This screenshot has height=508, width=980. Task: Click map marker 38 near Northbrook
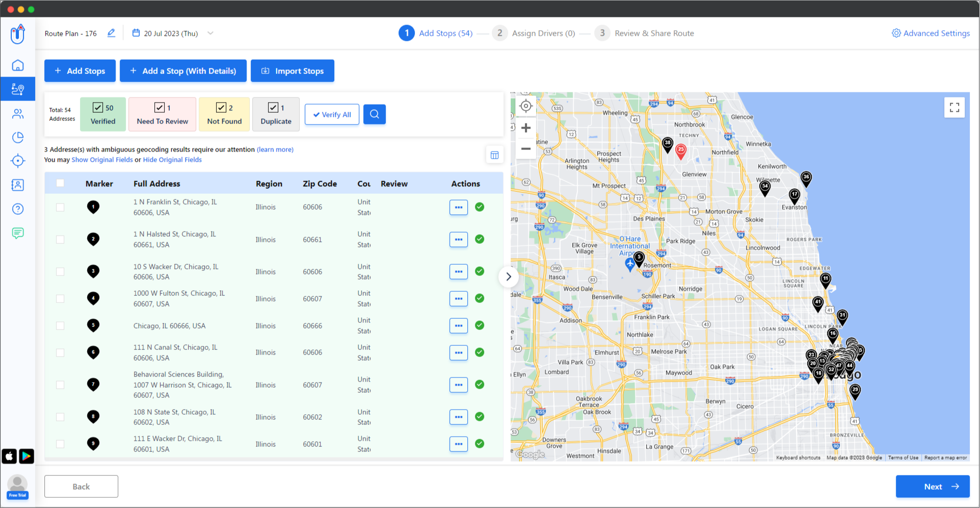(668, 145)
